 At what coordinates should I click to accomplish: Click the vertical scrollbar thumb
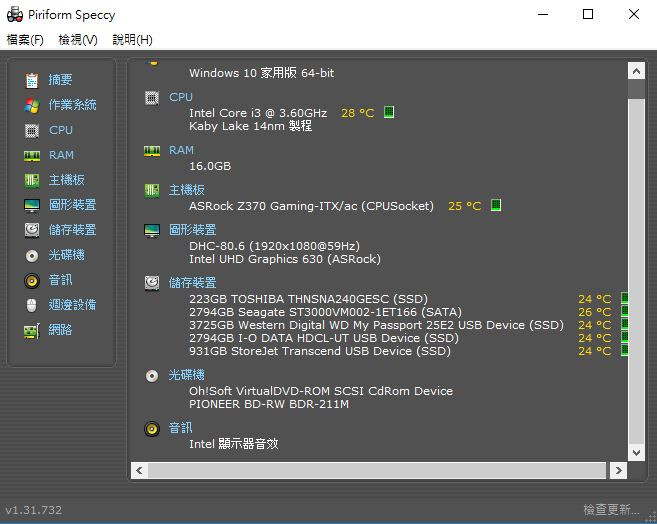pos(636,270)
